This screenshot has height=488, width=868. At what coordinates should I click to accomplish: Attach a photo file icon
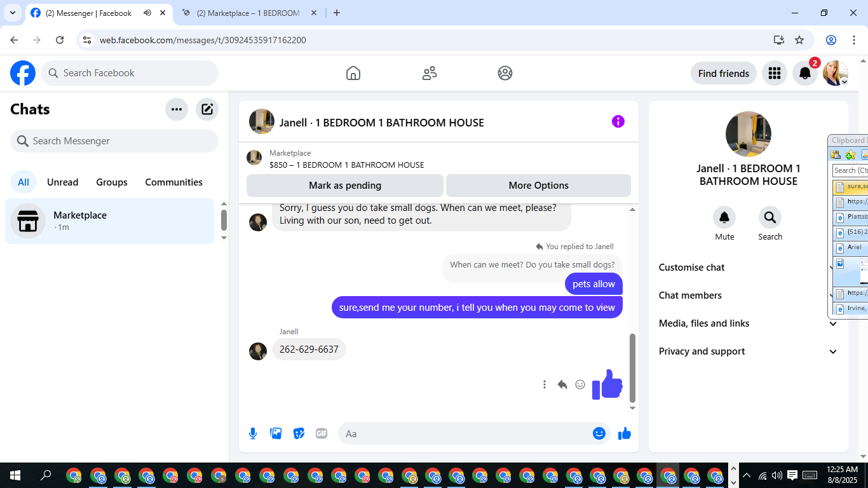[x=276, y=433]
